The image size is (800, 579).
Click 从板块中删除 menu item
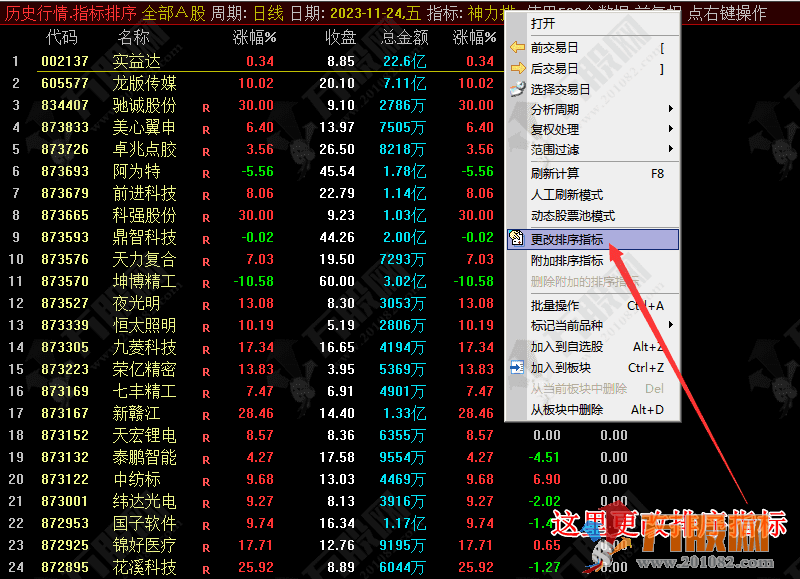coord(593,409)
